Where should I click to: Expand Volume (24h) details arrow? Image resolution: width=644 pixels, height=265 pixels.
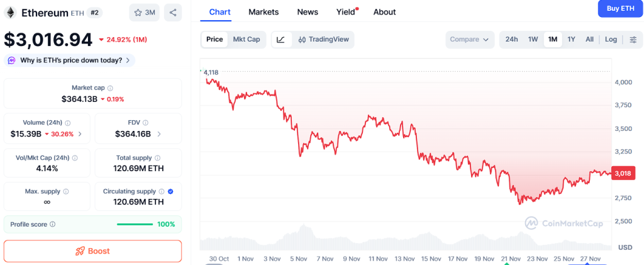pyautogui.click(x=80, y=134)
